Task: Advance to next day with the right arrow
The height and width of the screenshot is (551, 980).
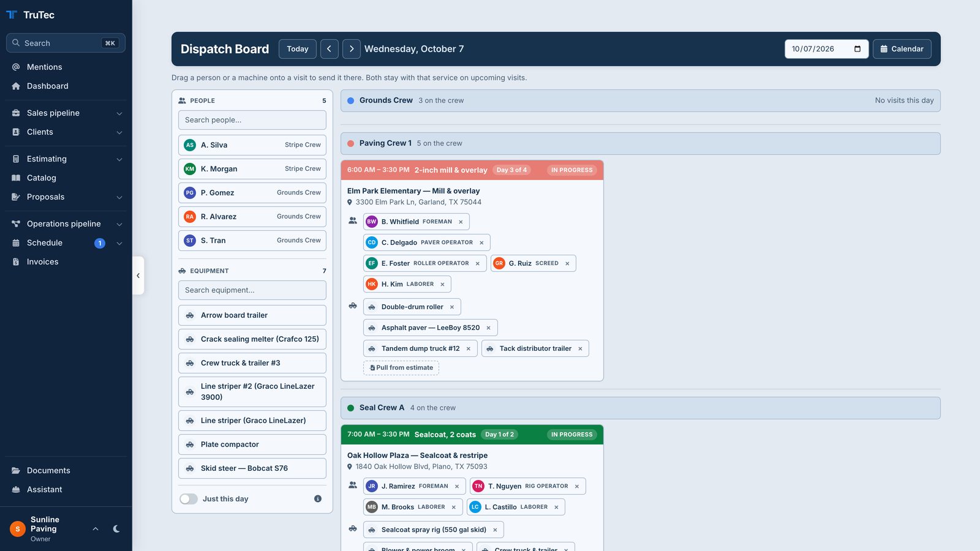Action: click(x=351, y=49)
